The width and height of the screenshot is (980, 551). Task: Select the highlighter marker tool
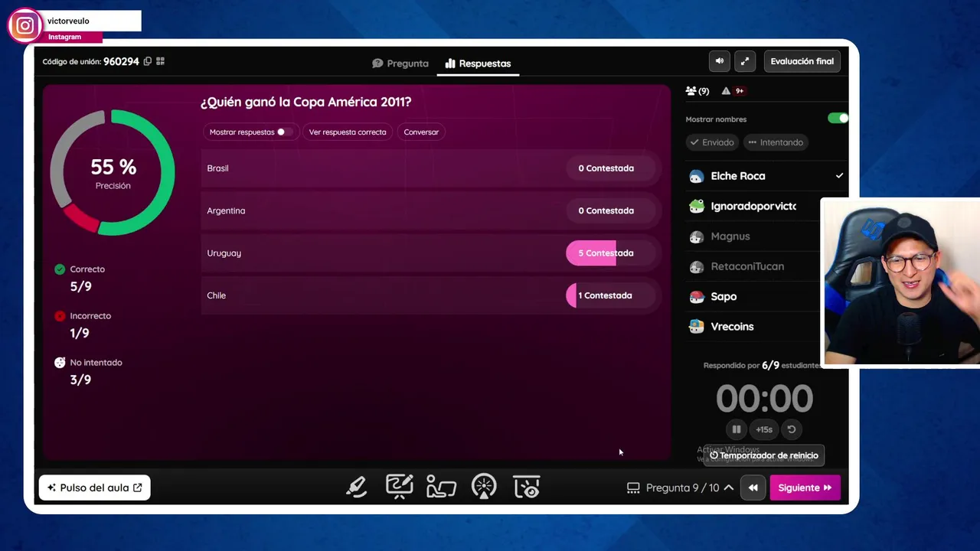pos(357,487)
